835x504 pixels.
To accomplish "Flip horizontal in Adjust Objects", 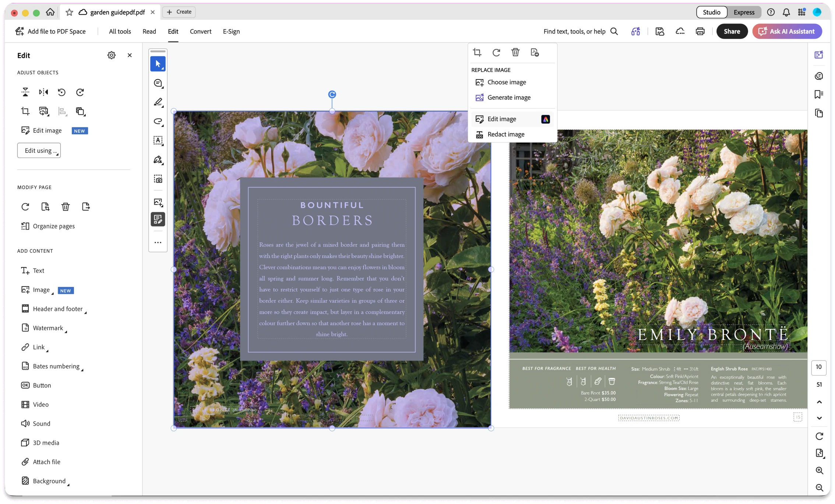I will click(43, 92).
